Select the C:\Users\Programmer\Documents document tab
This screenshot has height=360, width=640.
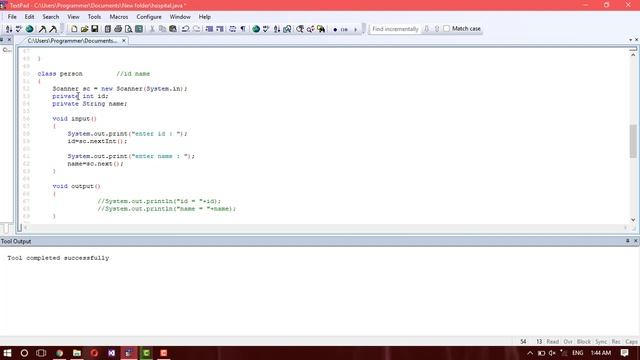click(72, 41)
